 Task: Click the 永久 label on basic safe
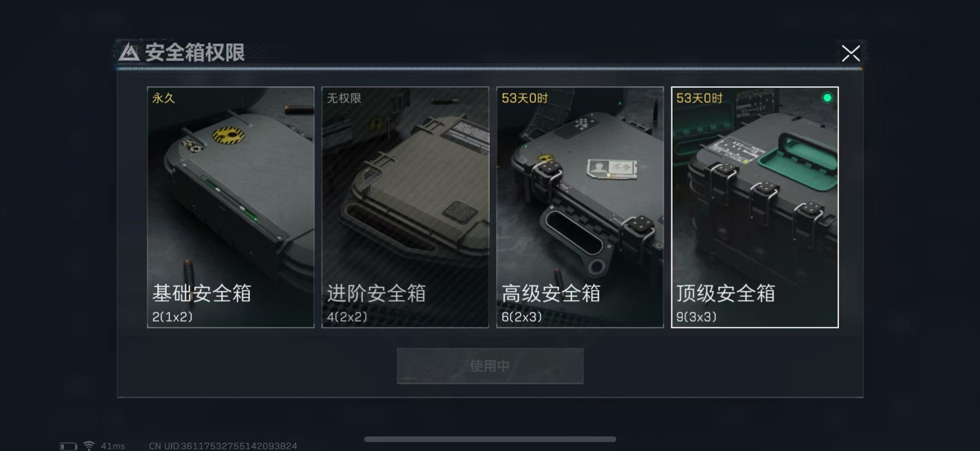tap(163, 98)
